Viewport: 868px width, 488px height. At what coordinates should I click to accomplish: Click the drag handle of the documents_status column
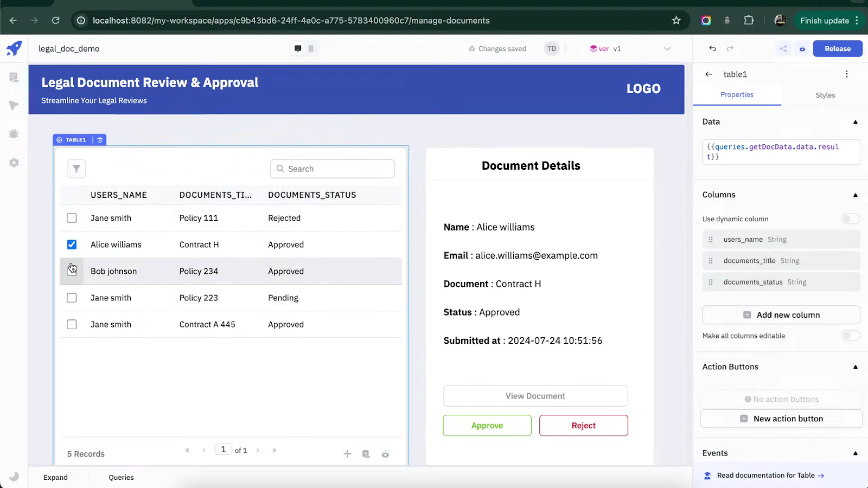pos(711,282)
